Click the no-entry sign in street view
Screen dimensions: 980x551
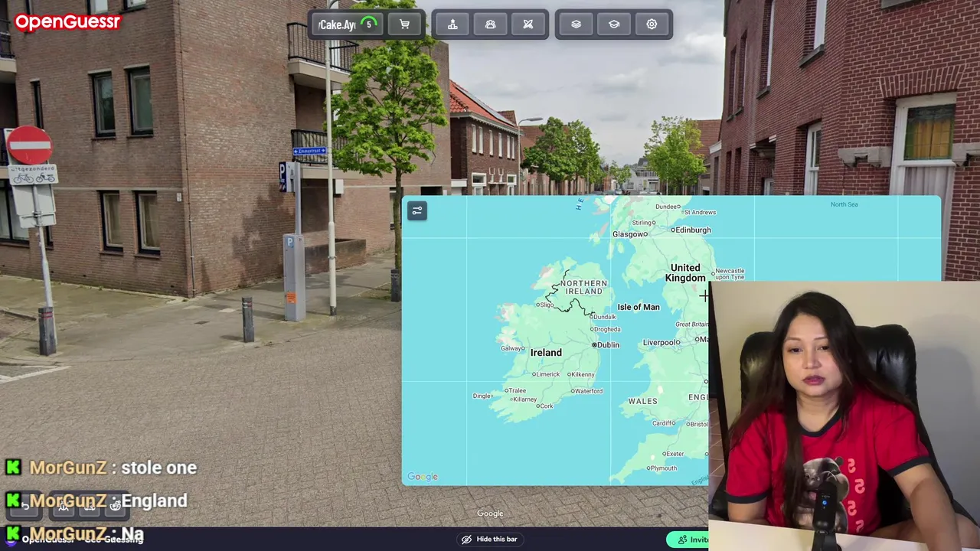point(29,145)
